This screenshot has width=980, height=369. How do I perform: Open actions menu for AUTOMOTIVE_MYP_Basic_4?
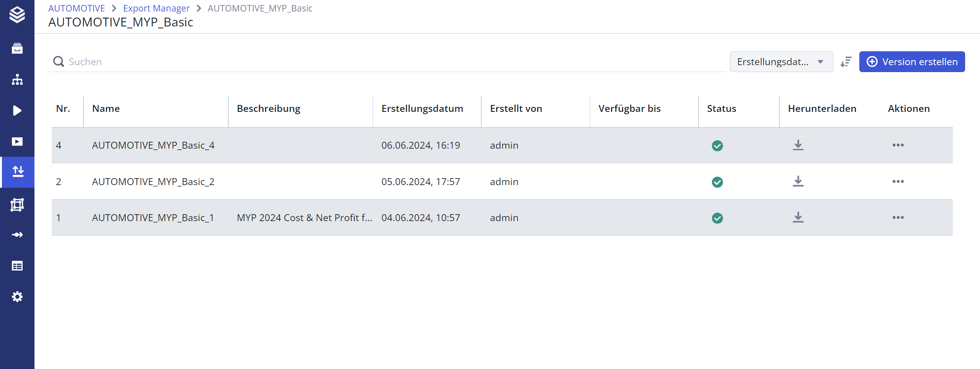[898, 145]
